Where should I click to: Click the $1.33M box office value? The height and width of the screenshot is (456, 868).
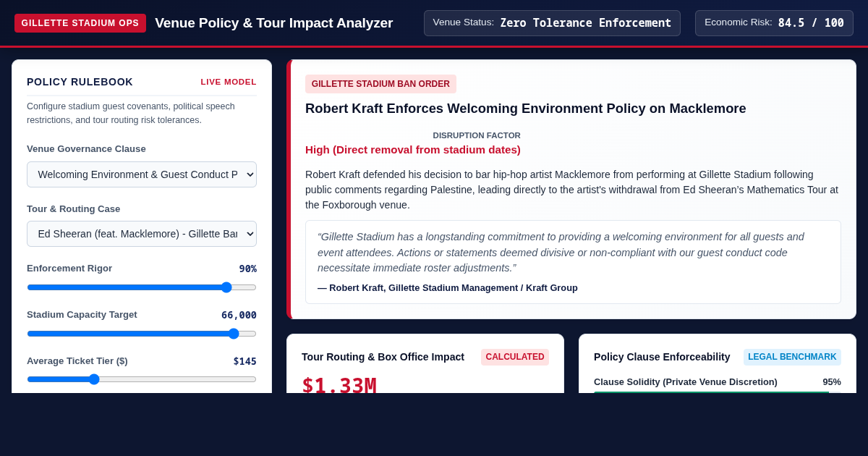point(339,385)
